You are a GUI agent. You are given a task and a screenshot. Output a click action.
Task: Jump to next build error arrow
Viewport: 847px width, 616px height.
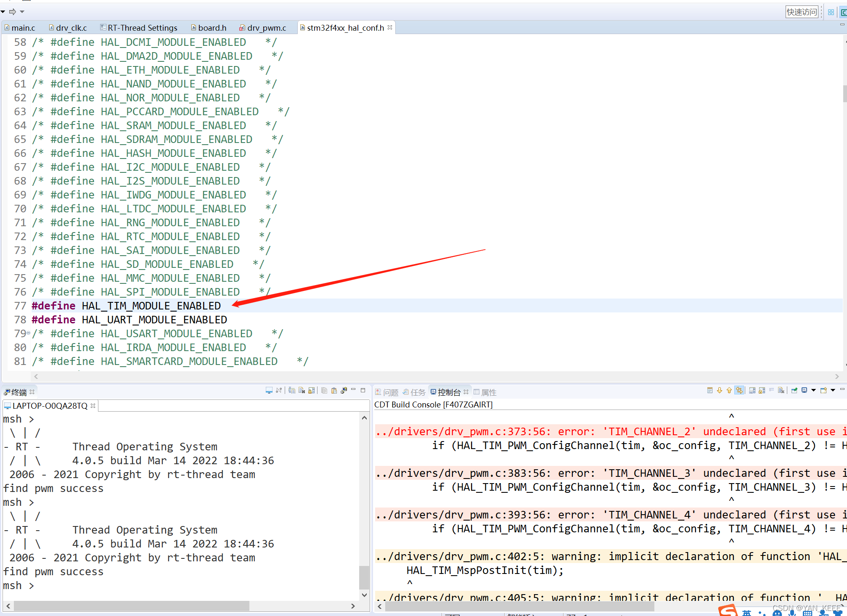point(720,390)
